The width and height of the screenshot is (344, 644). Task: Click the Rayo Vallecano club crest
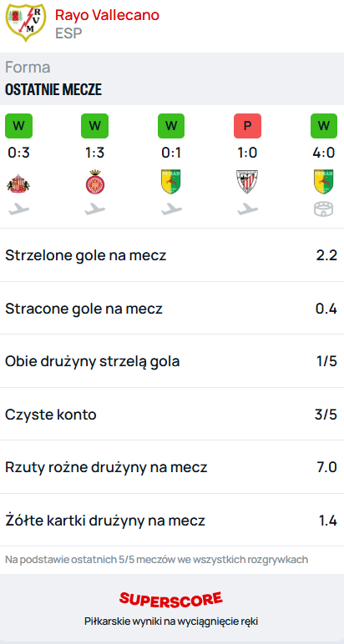tap(26, 23)
